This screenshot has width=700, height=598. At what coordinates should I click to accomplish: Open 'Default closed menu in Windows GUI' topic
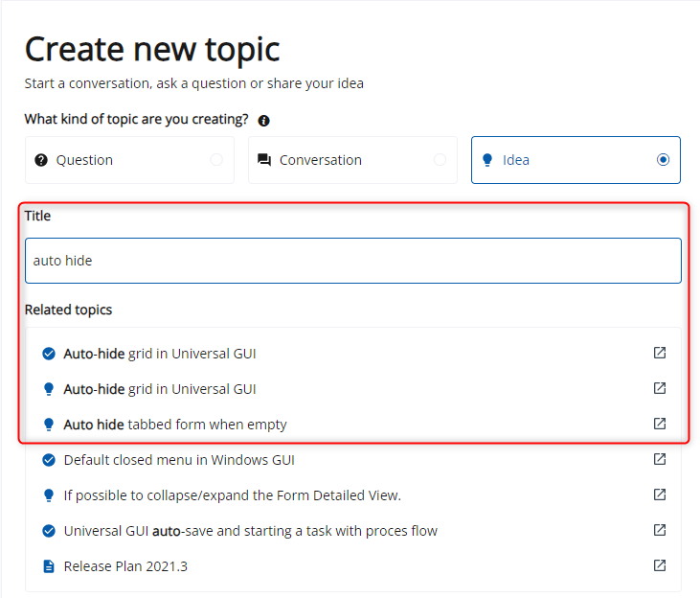[x=179, y=460]
